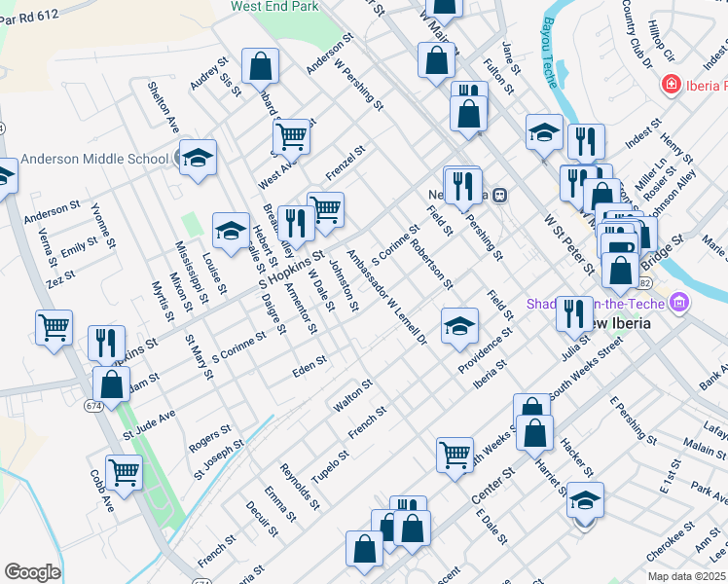Open the shopping bag marker by Bridge St

click(x=620, y=272)
